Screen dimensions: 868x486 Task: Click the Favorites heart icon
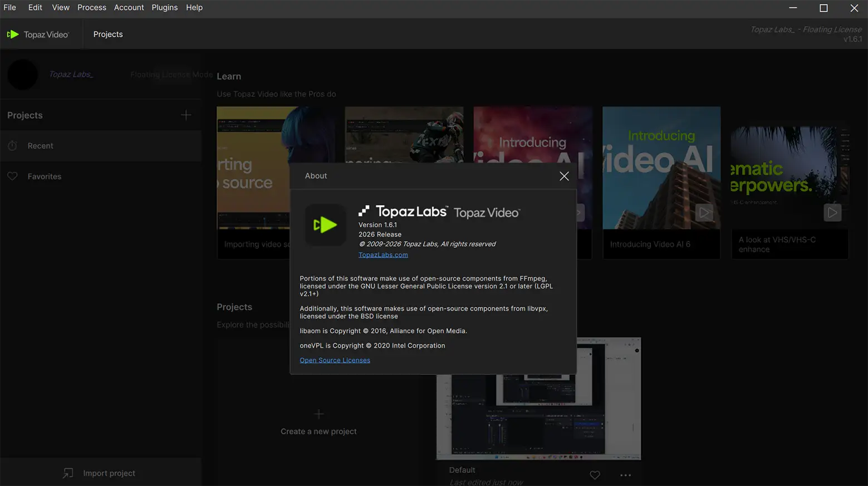(x=12, y=176)
